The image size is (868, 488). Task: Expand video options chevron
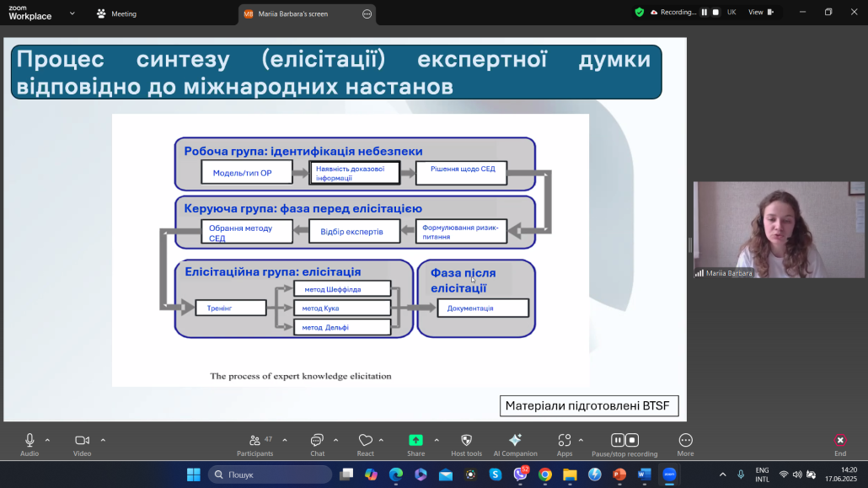103,439
